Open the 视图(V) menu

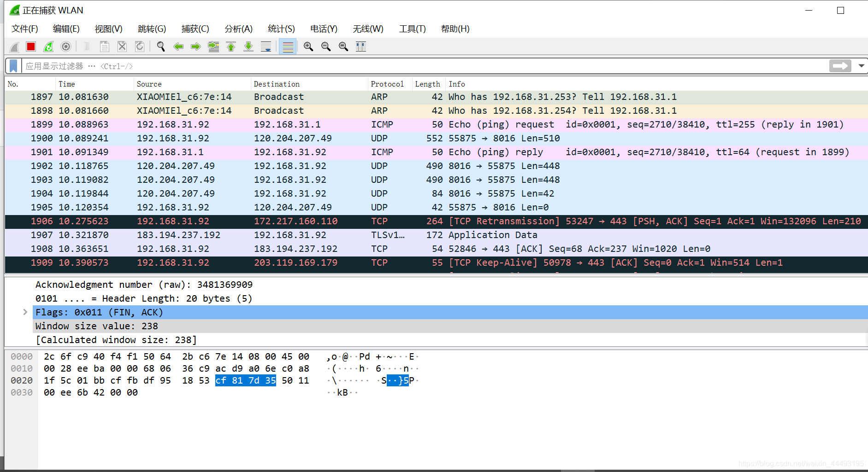109,29
